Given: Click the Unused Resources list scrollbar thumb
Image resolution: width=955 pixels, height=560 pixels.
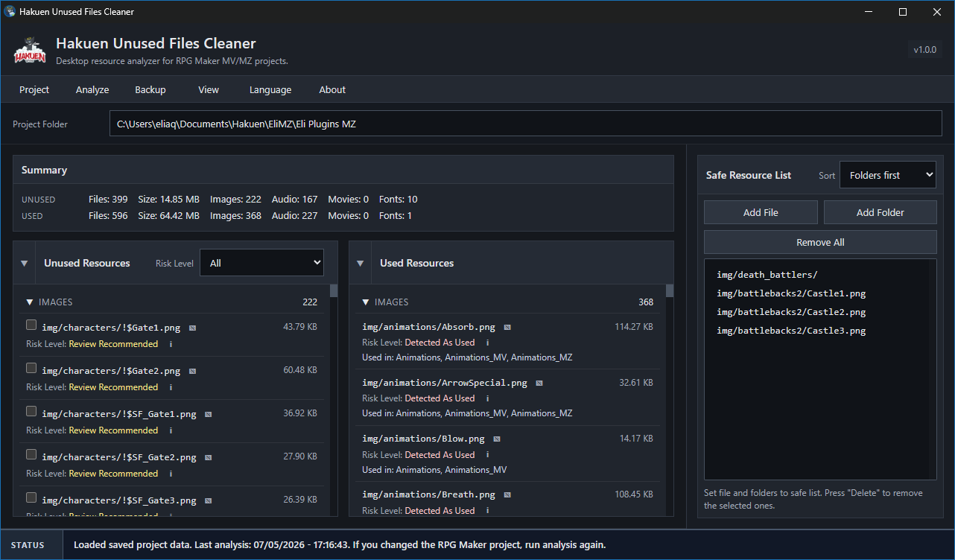Looking at the screenshot, I should 334,290.
